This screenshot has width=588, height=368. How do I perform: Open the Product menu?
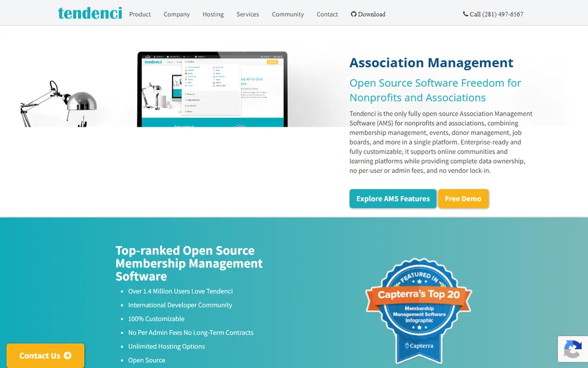140,14
